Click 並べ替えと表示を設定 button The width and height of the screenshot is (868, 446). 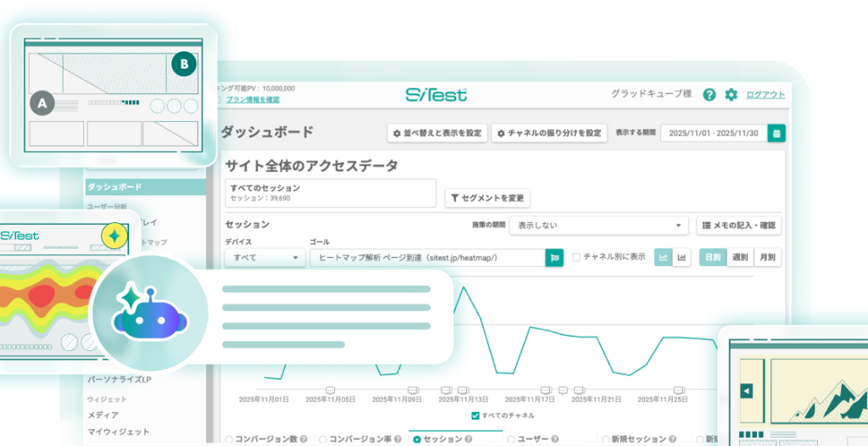click(437, 133)
